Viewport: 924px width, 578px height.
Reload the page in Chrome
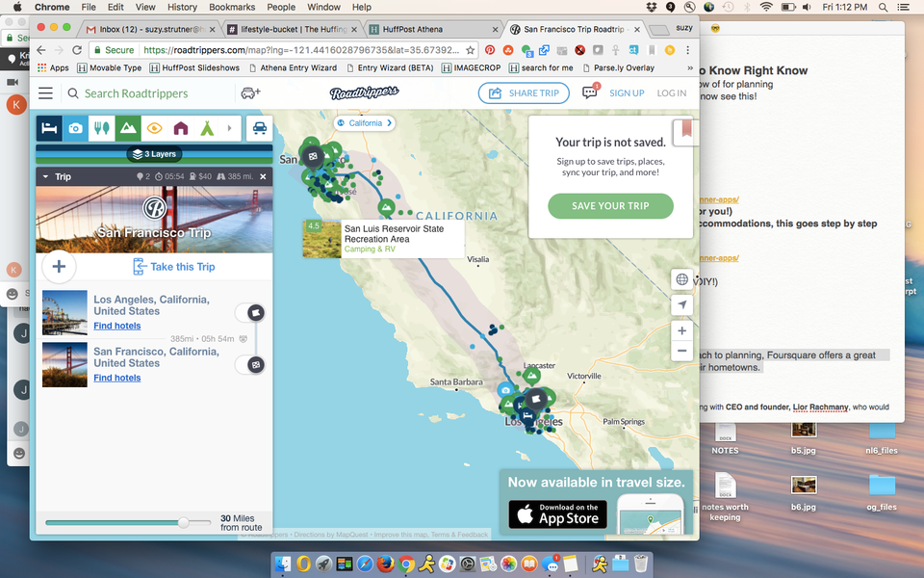(77, 50)
